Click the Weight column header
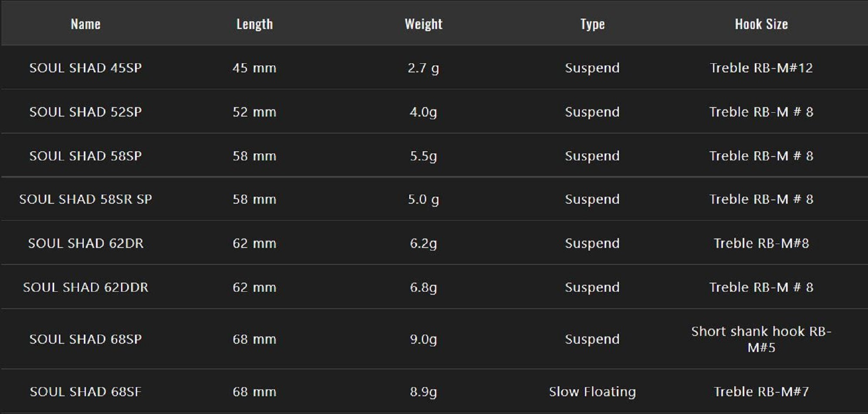The width and height of the screenshot is (868, 414). pyautogui.click(x=424, y=24)
